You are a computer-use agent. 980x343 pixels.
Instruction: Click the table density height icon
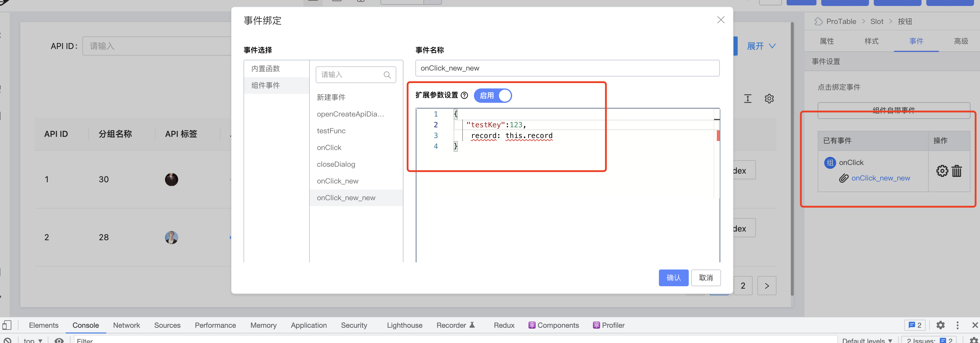point(748,99)
